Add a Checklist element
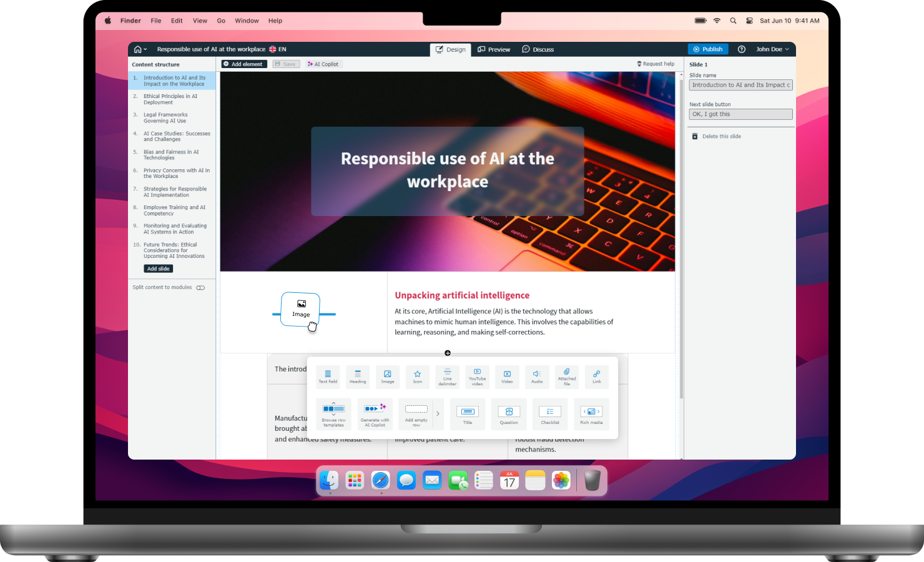Screen dimensions: 924x562 (550, 414)
